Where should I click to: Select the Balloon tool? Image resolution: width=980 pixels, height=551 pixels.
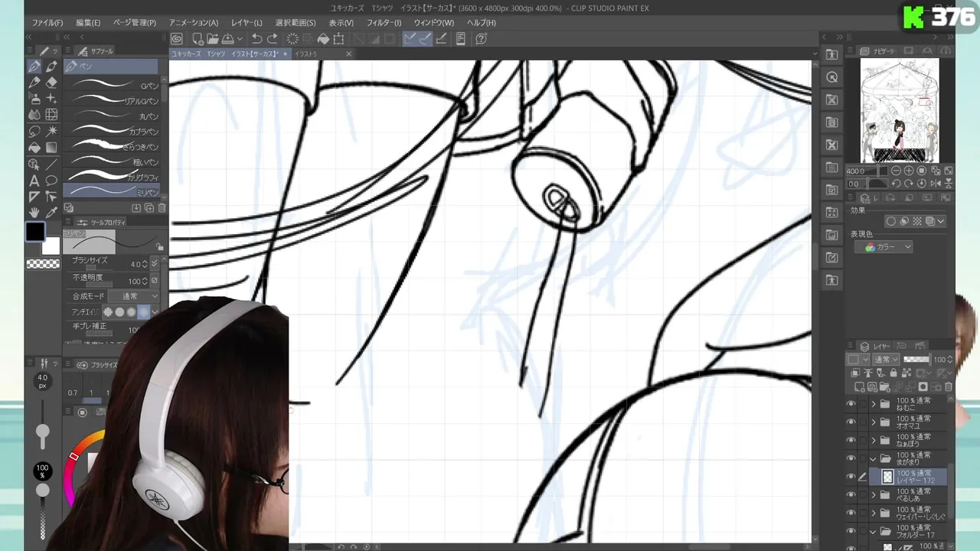tap(51, 181)
